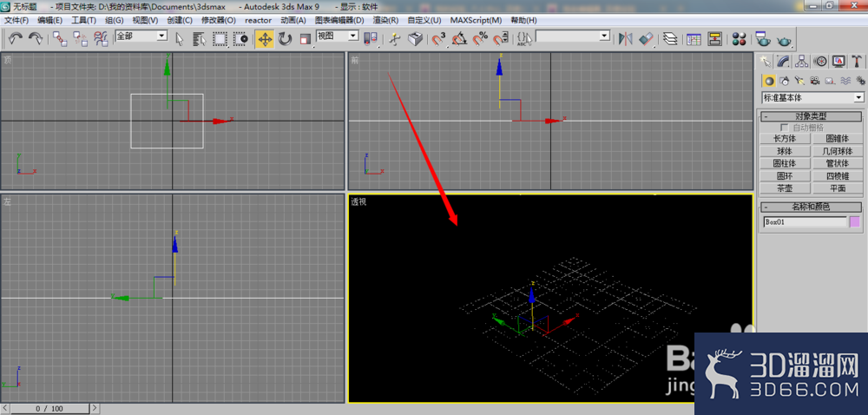Click the Use Pivot Point Center icon

(x=371, y=39)
